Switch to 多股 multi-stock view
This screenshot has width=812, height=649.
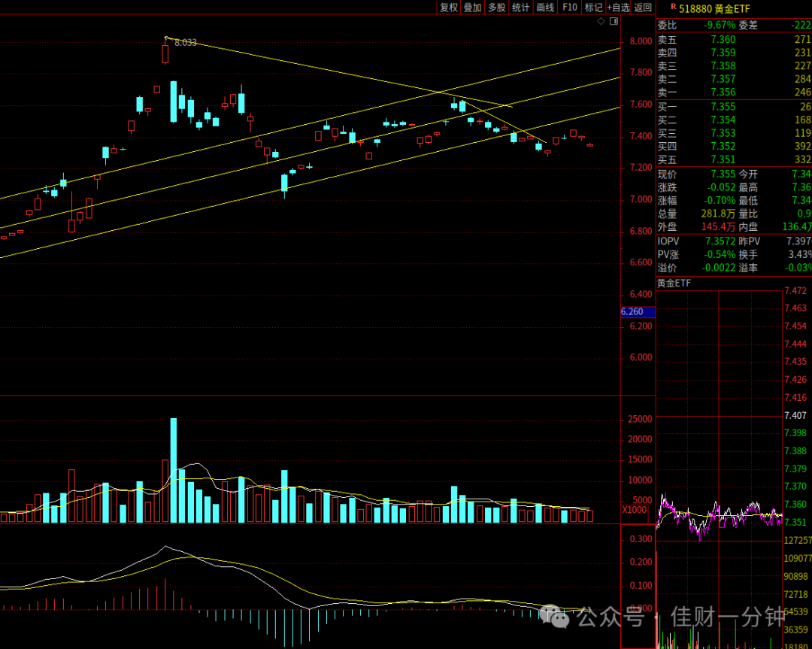[x=497, y=8]
